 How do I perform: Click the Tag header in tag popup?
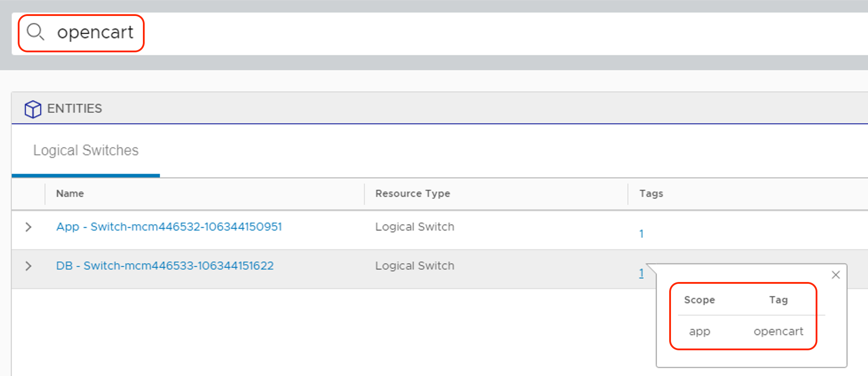point(778,300)
